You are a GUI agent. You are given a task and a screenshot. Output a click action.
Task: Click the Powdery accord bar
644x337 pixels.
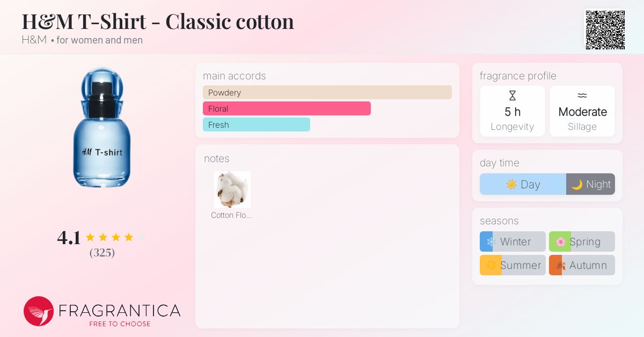click(327, 92)
